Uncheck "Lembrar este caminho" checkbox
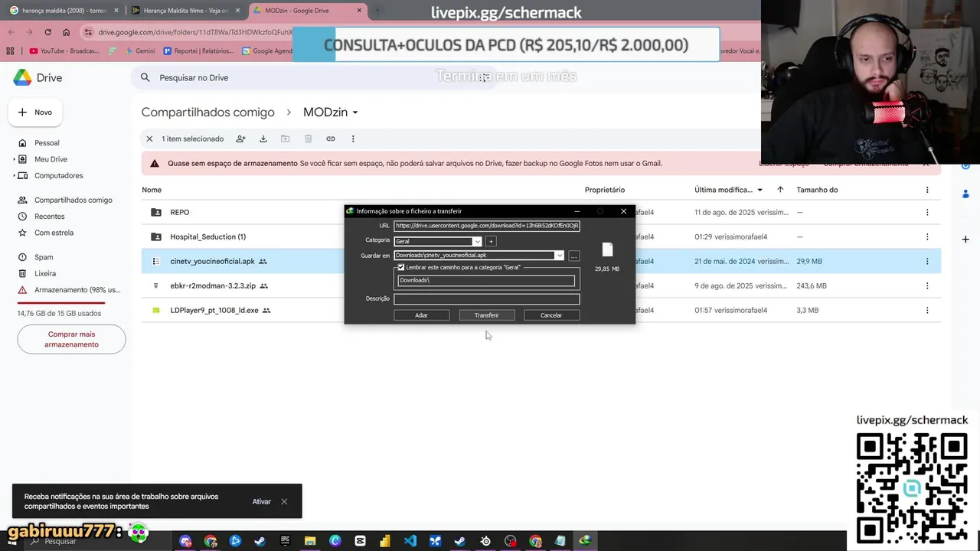Screen dimensions: 980x551 [x=401, y=267]
